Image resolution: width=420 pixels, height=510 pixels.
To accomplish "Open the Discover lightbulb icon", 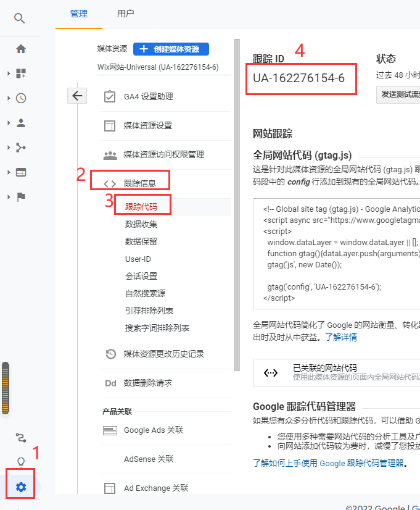I will tap(21, 462).
